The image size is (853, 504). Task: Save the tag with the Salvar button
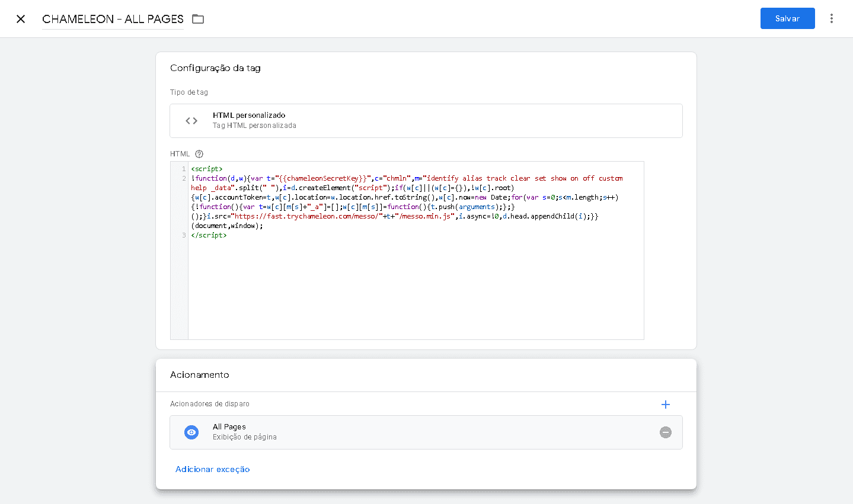coord(787,18)
